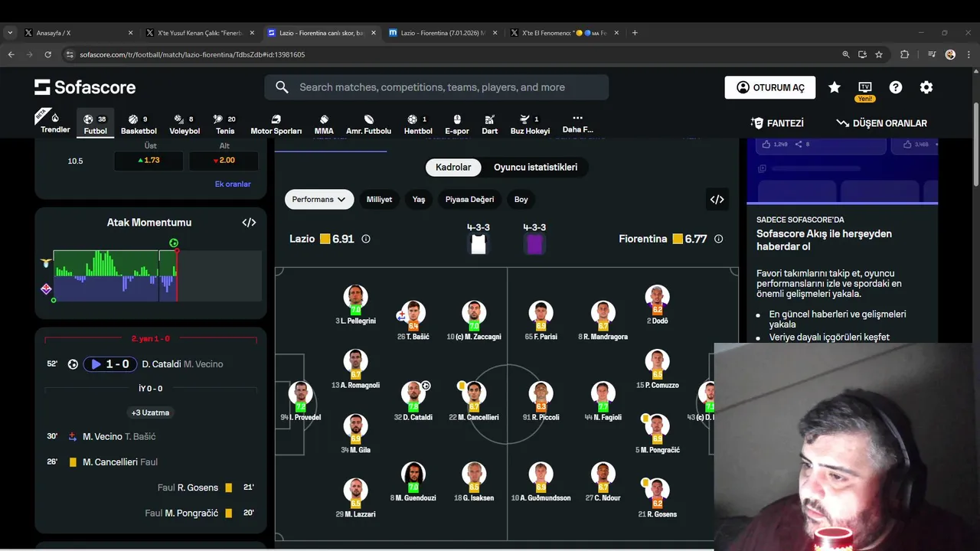Open R. Gosens player on pitch

(x=657, y=498)
